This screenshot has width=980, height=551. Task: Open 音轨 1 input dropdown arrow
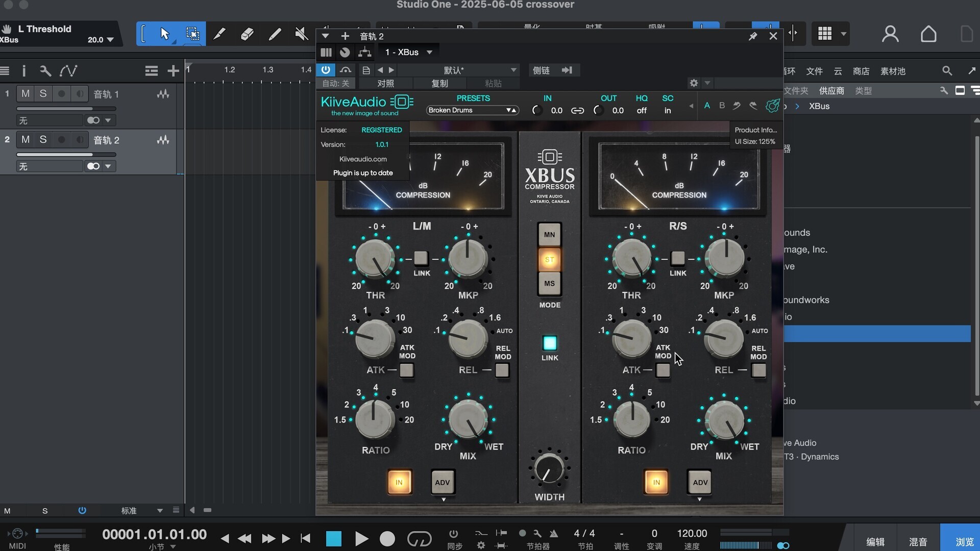(x=108, y=120)
